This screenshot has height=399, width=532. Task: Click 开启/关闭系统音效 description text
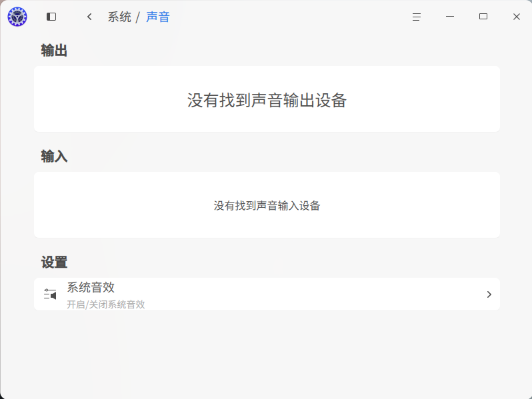[x=106, y=304]
